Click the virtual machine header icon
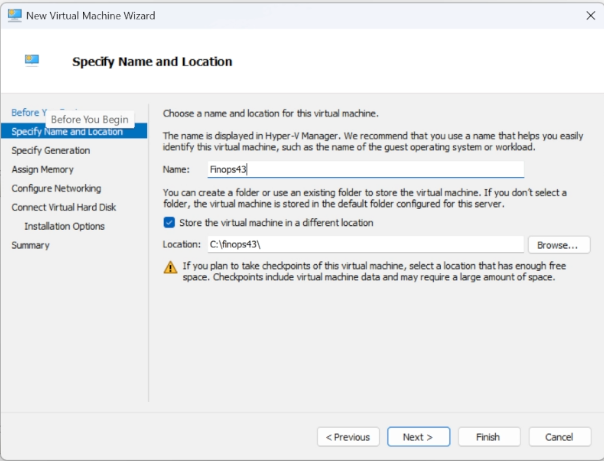The image size is (604, 461). pyautogui.click(x=32, y=61)
